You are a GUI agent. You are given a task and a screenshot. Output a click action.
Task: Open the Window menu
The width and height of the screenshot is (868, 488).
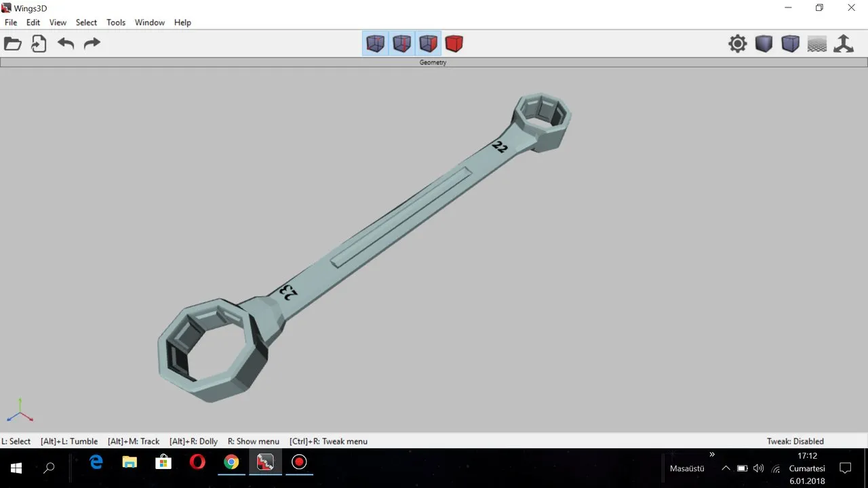tap(150, 22)
